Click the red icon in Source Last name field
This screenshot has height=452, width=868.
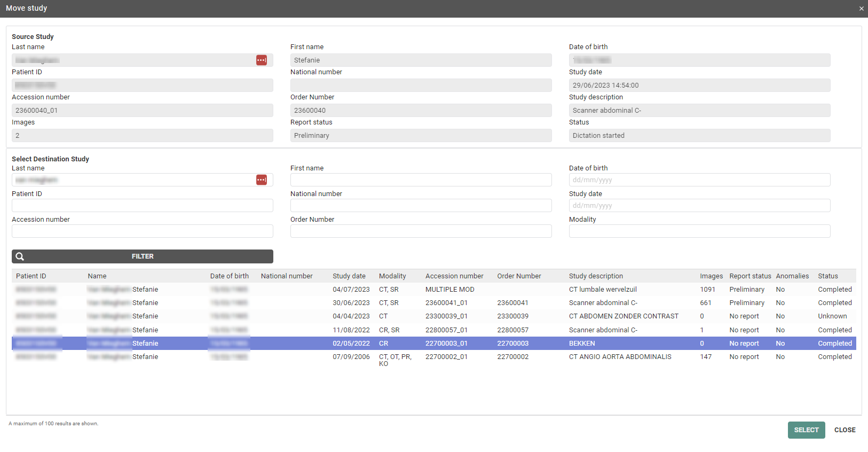(261, 60)
